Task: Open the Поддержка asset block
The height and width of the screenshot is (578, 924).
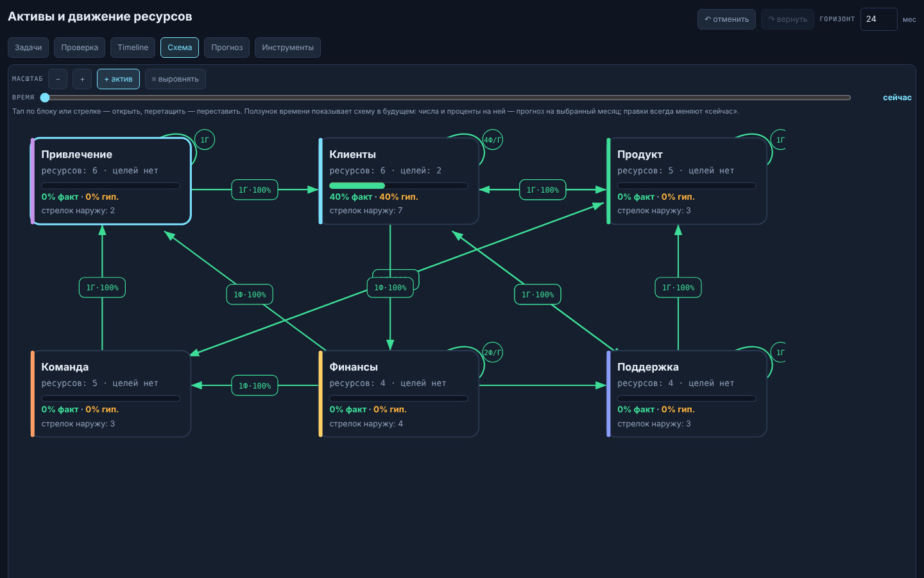Action: (x=687, y=394)
